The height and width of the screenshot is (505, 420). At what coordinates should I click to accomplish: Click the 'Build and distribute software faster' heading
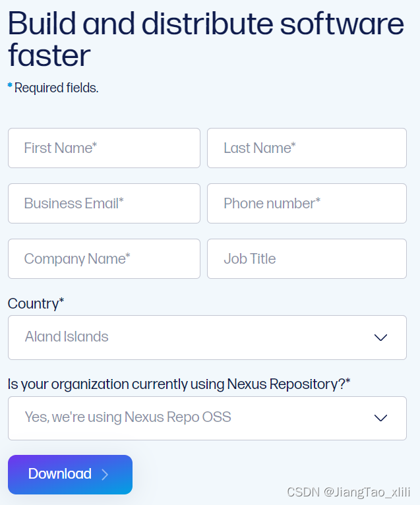[x=206, y=40]
